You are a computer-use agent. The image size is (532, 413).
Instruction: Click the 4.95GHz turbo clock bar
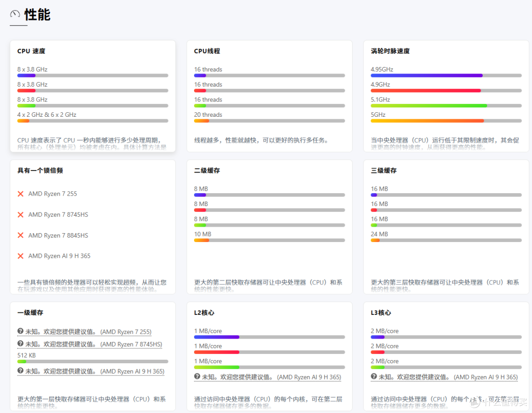[446, 76]
